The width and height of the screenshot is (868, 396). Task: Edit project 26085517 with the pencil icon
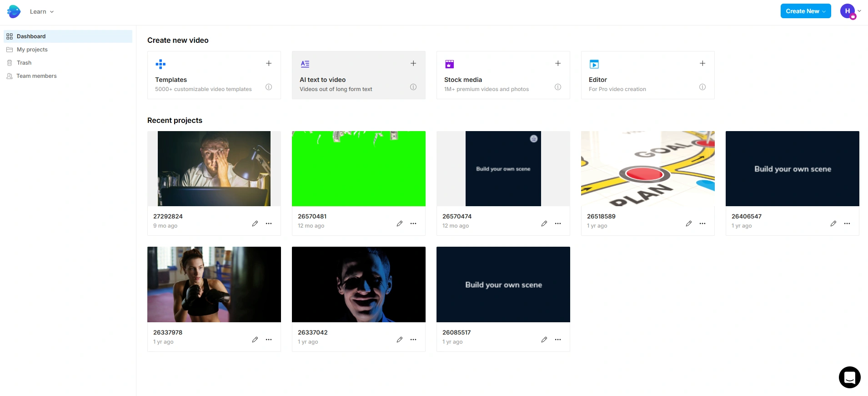pyautogui.click(x=544, y=340)
